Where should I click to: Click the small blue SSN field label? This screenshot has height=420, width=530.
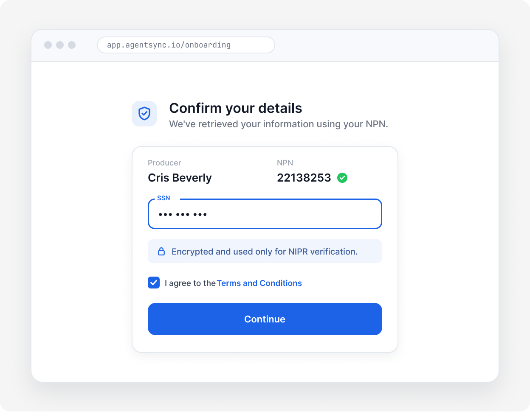pyautogui.click(x=164, y=198)
